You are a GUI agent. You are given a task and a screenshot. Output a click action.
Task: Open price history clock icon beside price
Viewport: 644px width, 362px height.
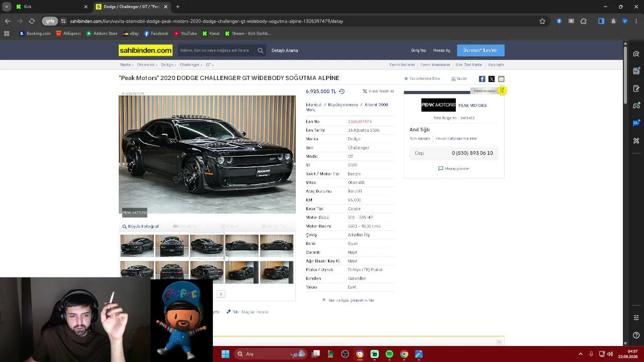342,92
